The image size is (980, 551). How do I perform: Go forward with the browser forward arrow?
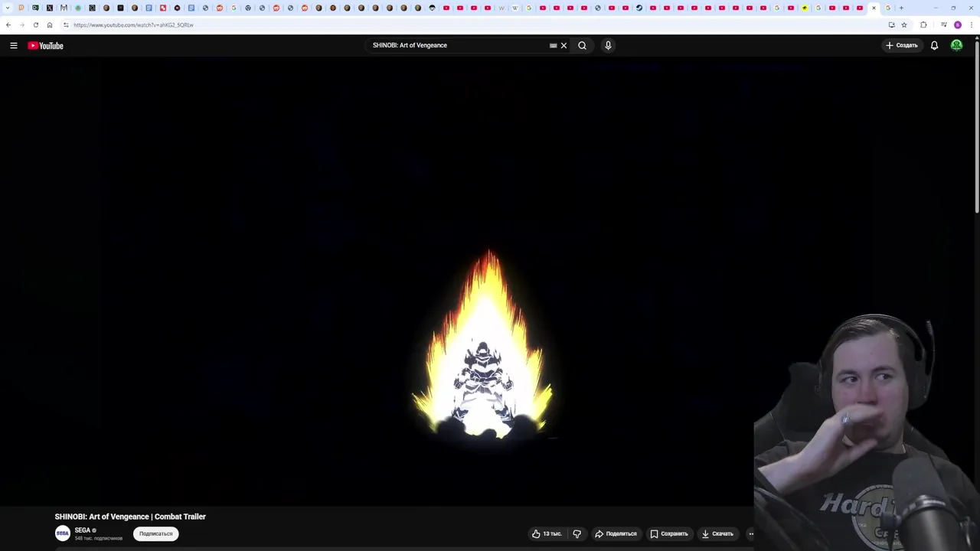tap(21, 24)
